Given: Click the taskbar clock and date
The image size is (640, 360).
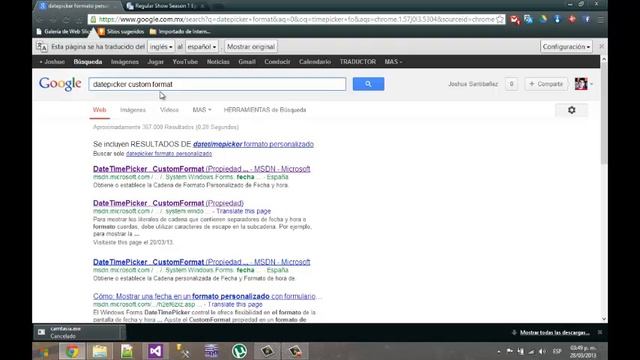Looking at the screenshot, I should (583, 351).
